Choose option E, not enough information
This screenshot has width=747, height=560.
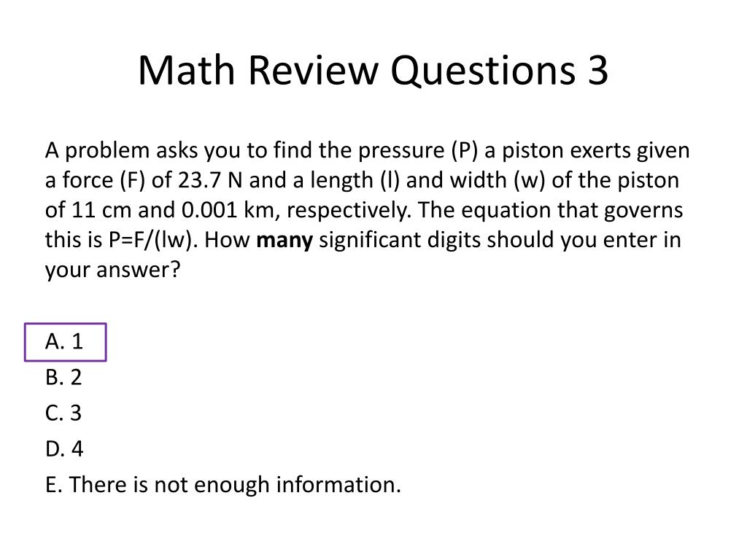223,485
